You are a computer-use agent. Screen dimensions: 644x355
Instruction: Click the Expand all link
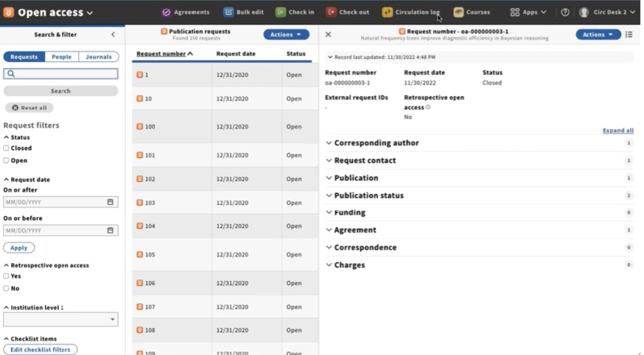tap(618, 131)
